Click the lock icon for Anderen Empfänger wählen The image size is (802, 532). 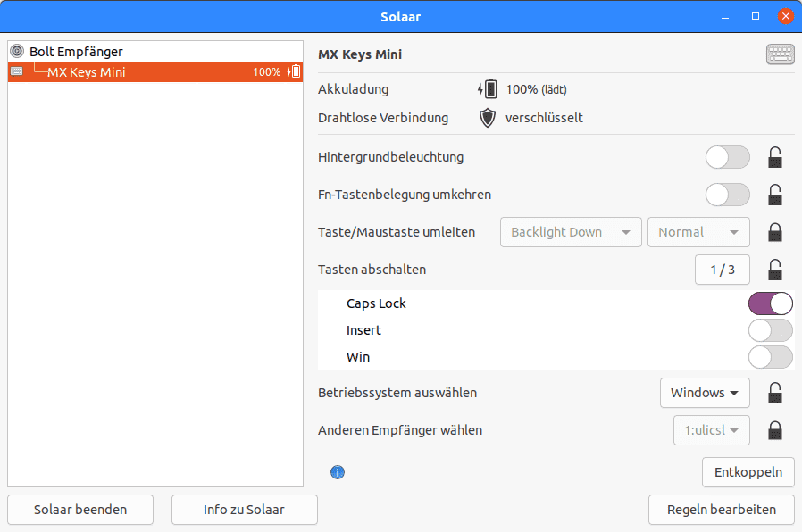coord(775,430)
